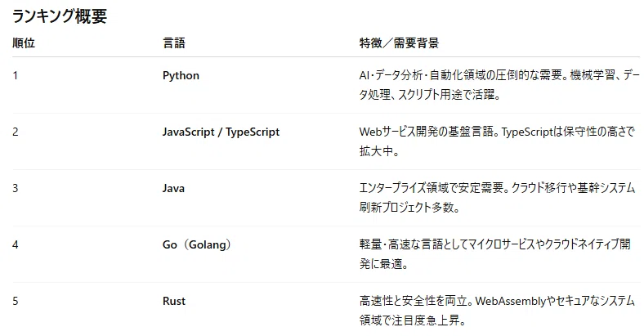Click the heading "ランキング概要"
The image size is (644, 336).
click(60, 17)
